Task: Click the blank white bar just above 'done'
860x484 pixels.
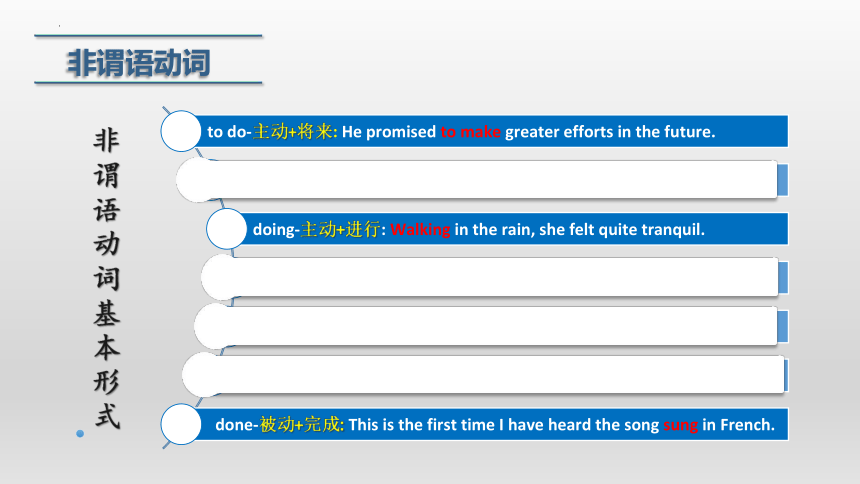Action: (x=484, y=374)
